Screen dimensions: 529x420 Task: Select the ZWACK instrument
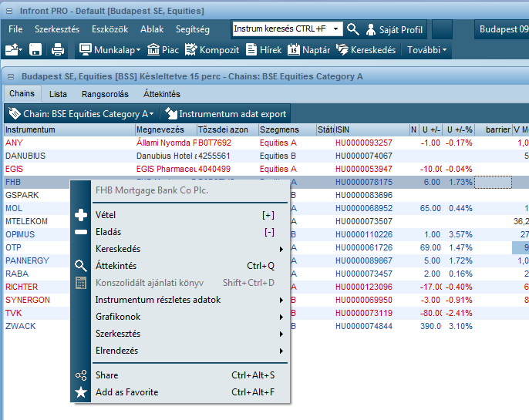pyautogui.click(x=21, y=326)
